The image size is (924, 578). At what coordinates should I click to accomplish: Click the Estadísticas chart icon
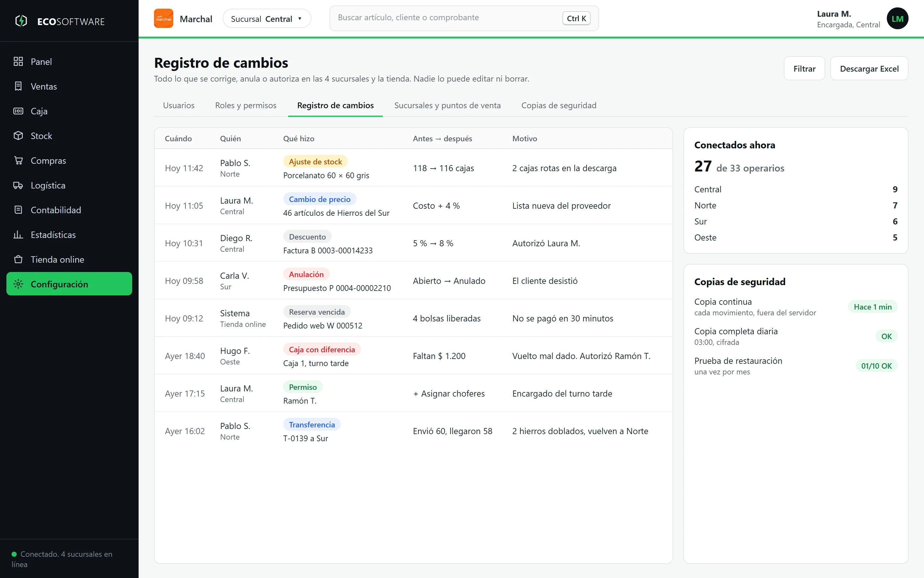click(x=18, y=235)
